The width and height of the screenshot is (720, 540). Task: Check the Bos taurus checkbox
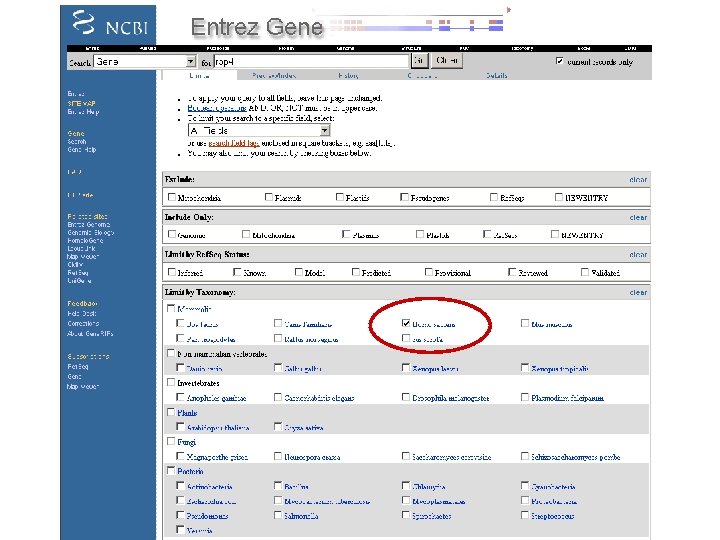tap(180, 323)
